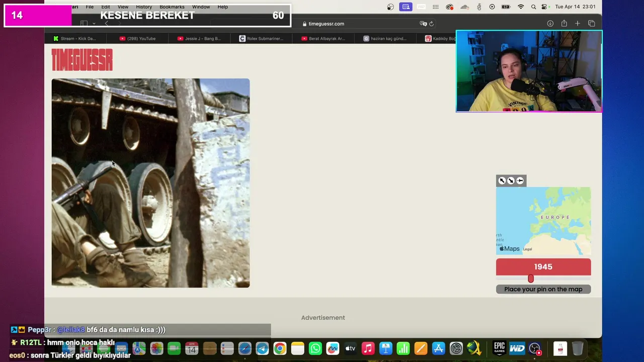The width and height of the screenshot is (644, 362).
Task: Launch Apple TV from the Dock
Action: point(350,348)
